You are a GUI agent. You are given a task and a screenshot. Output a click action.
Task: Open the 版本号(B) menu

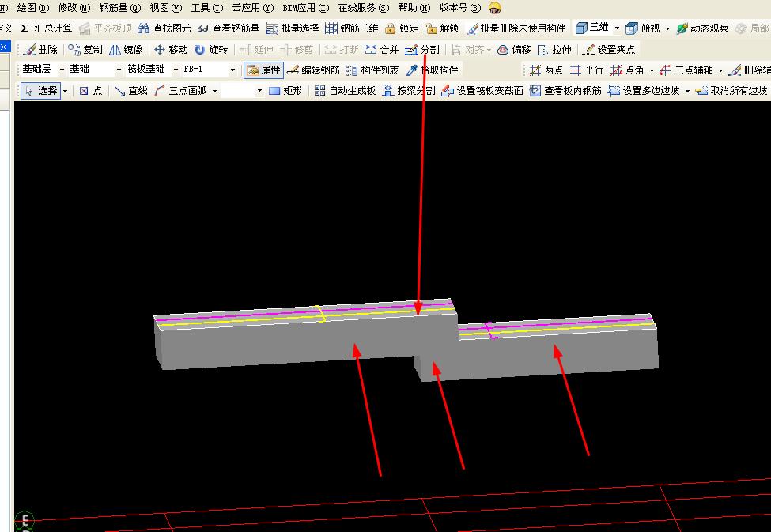click(x=459, y=8)
